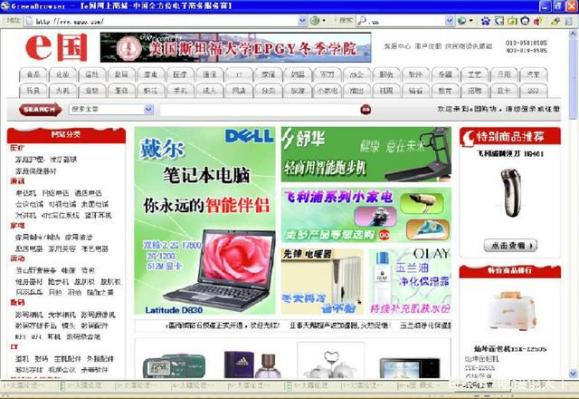Screen dimensions: 579x399
Task: Click the yellow folder icon in browser toolbar
Action: click(512, 21)
